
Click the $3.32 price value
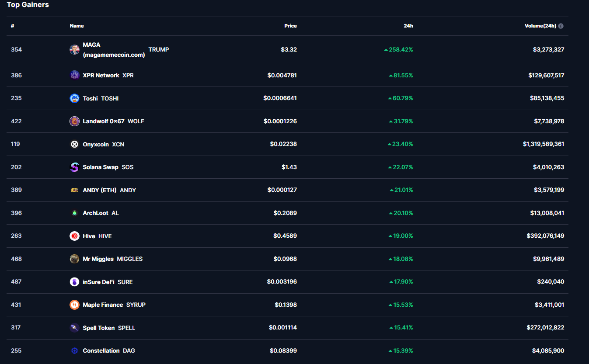point(289,49)
